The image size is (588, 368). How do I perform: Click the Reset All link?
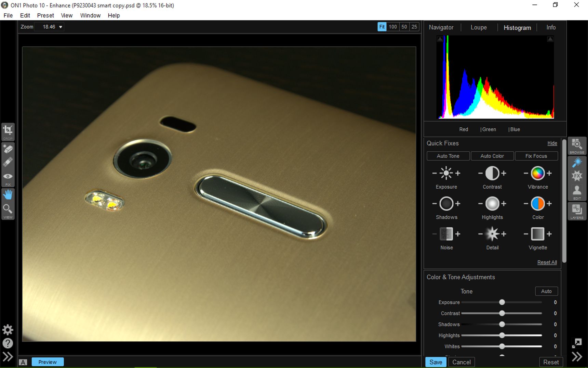[x=547, y=263]
